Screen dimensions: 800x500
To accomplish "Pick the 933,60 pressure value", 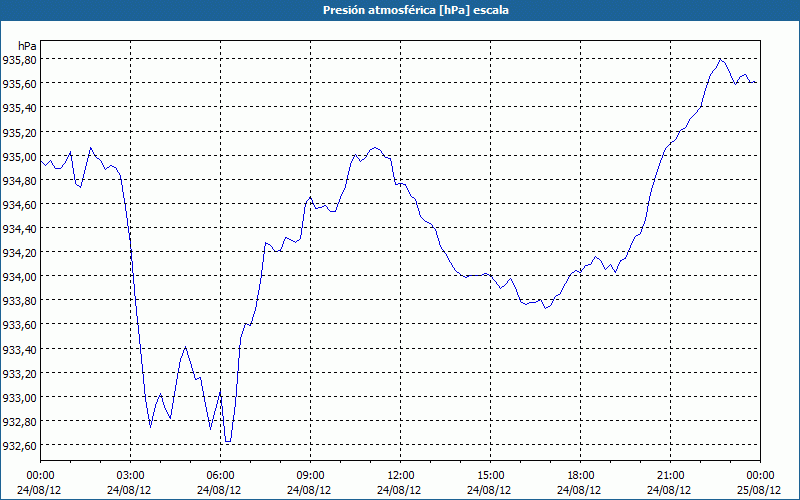I will point(19,325).
